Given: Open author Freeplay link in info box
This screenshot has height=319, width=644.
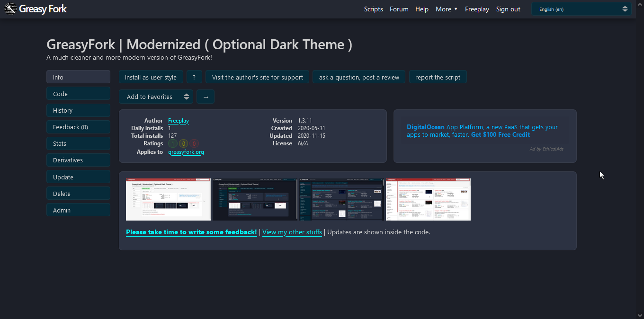Looking at the screenshot, I should click(179, 121).
